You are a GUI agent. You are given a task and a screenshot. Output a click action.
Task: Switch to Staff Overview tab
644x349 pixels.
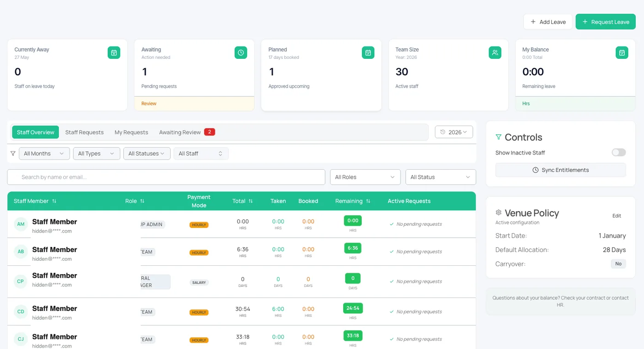pos(35,132)
